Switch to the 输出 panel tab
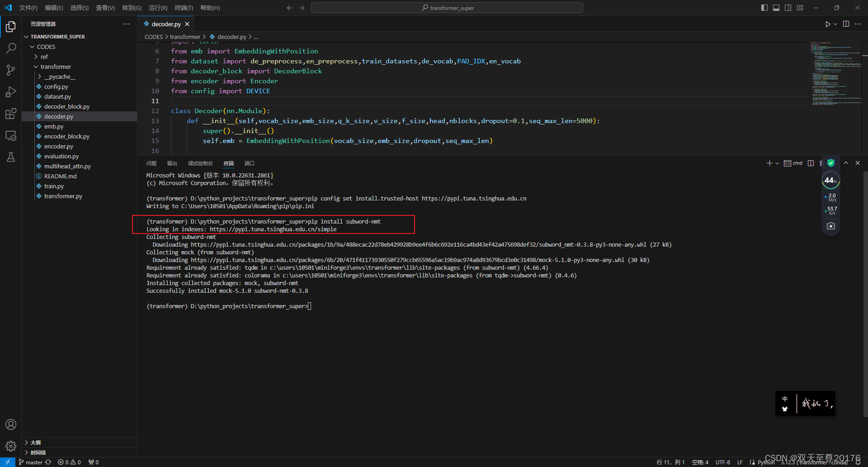Image resolution: width=868 pixels, height=467 pixels. (x=172, y=163)
